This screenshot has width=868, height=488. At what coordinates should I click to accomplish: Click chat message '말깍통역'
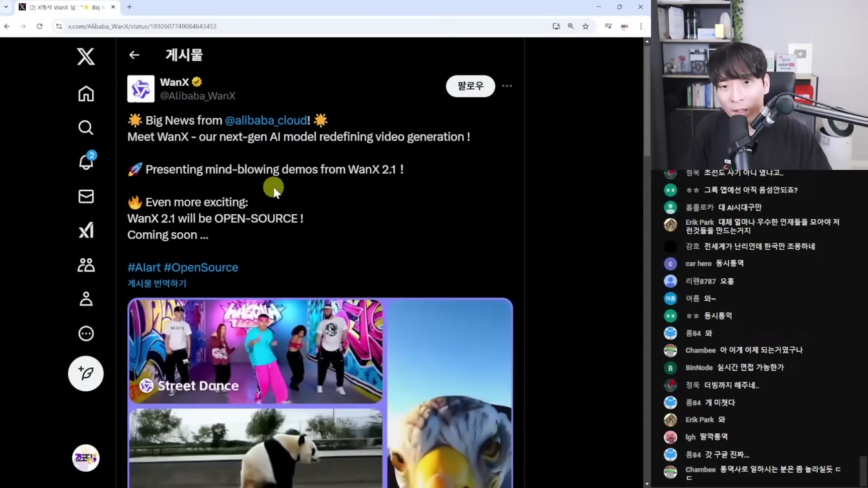point(713,437)
